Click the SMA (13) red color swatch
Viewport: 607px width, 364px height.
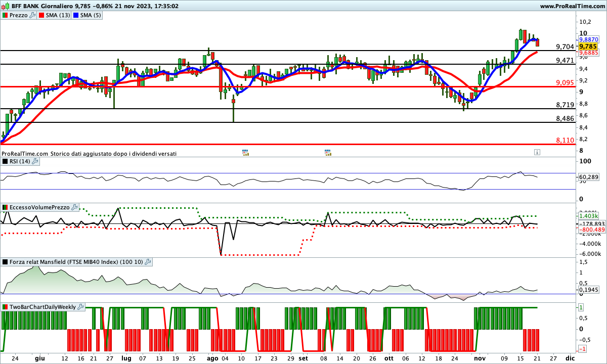(42, 16)
